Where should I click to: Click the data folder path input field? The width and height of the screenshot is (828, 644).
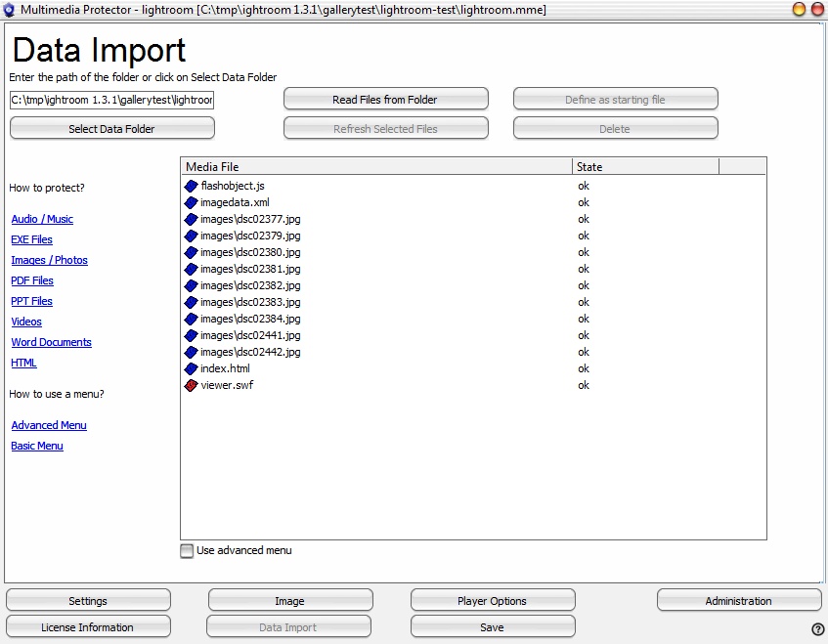111,100
